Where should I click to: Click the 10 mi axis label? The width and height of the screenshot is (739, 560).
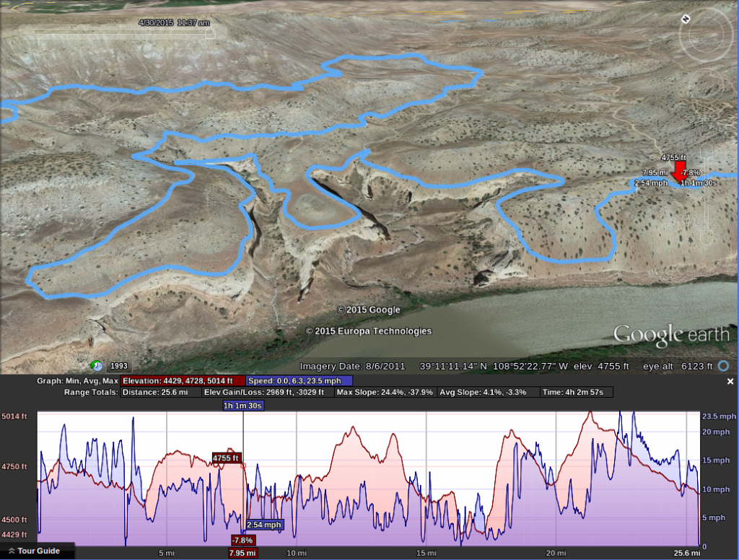[297, 553]
